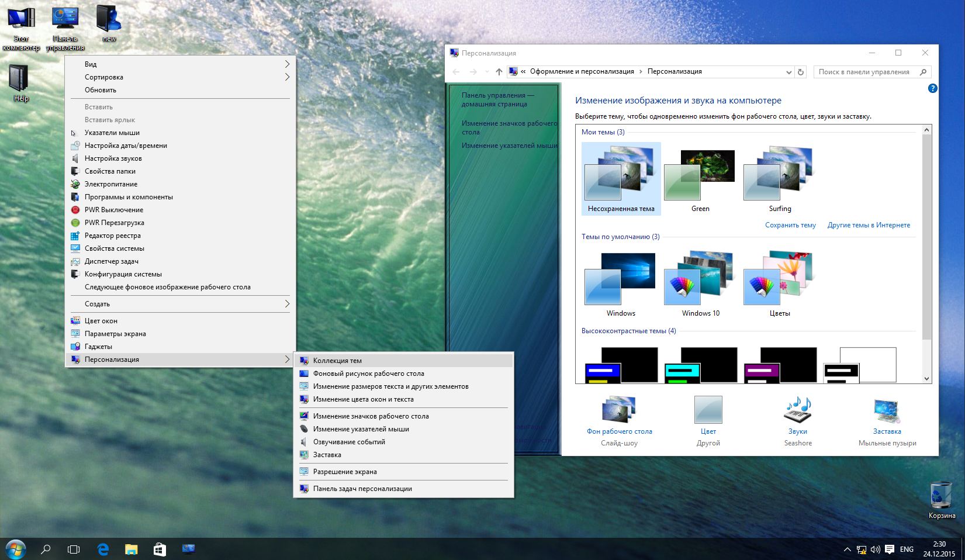This screenshot has width=965, height=560.
Task: Open the Recycle Bin (Корзина) desktop icon
Action: [x=941, y=496]
